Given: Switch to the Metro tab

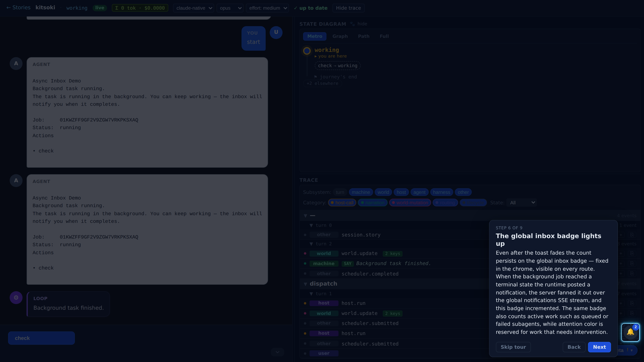Looking at the screenshot, I should click(315, 36).
